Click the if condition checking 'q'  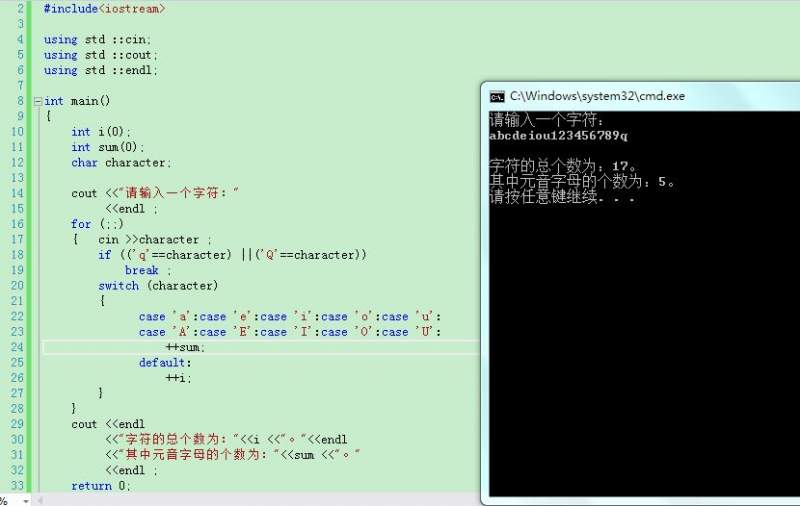(232, 255)
